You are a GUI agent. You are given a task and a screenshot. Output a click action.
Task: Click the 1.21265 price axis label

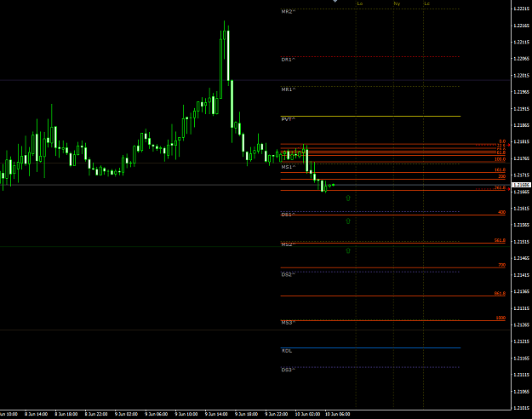click(521, 325)
